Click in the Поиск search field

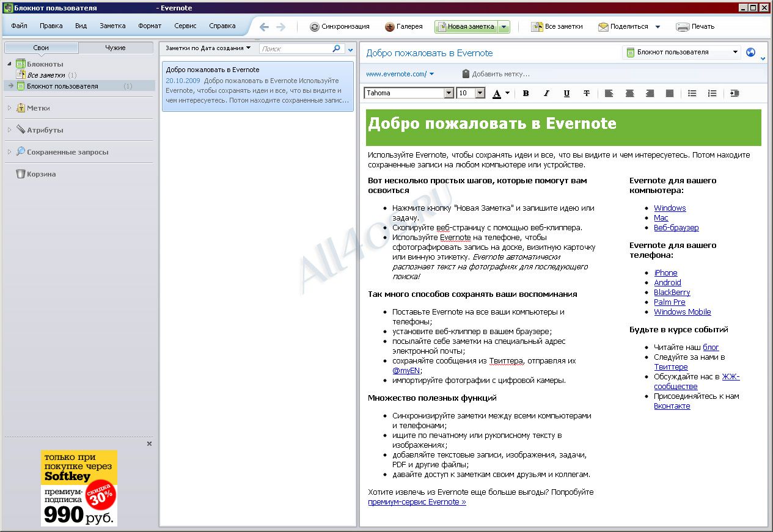296,48
